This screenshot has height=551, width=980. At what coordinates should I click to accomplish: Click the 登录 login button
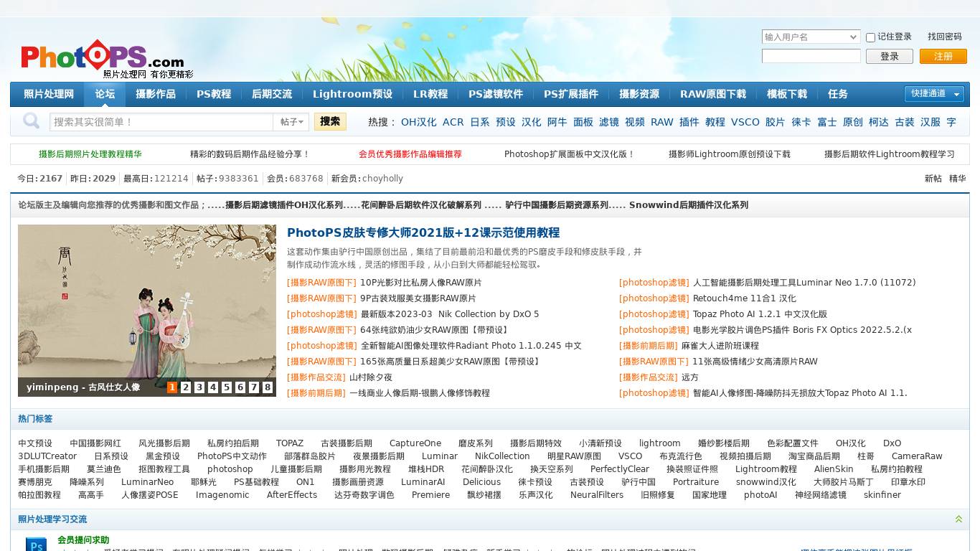(x=889, y=56)
